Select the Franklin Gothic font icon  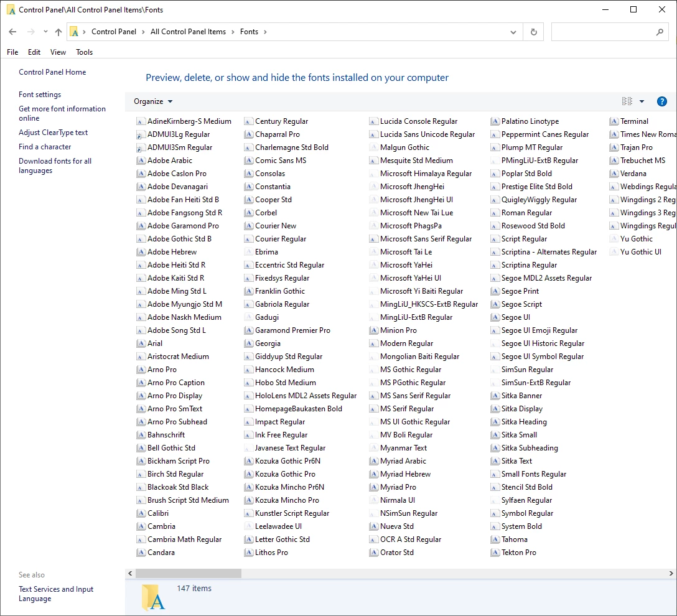pyautogui.click(x=248, y=291)
